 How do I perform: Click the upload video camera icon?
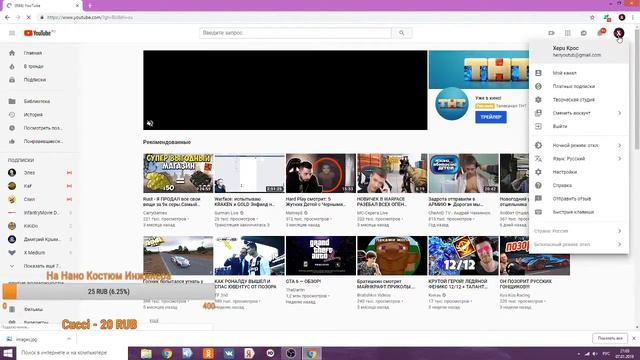coord(551,33)
